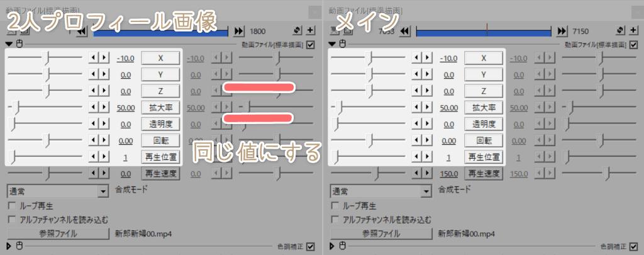Click 再生位置 value 1 field, 2人プロフィール画像 window
Image resolution: width=644 pixels, height=255 pixels.
pyautogui.click(x=126, y=157)
